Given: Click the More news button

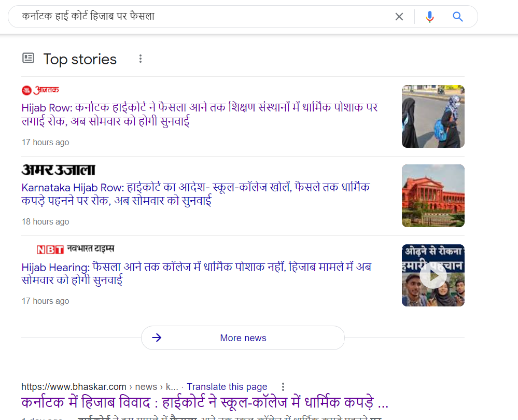Looking at the screenshot, I should pos(243,338).
